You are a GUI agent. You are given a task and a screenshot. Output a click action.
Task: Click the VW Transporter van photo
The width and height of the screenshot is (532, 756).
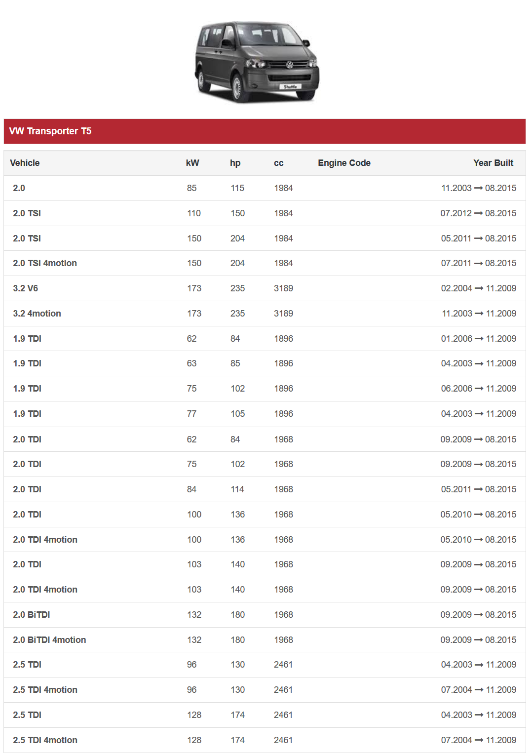point(257,62)
